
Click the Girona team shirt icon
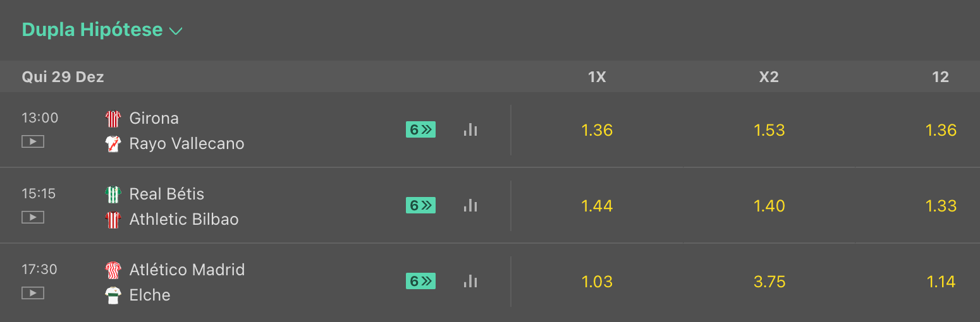[113, 119]
